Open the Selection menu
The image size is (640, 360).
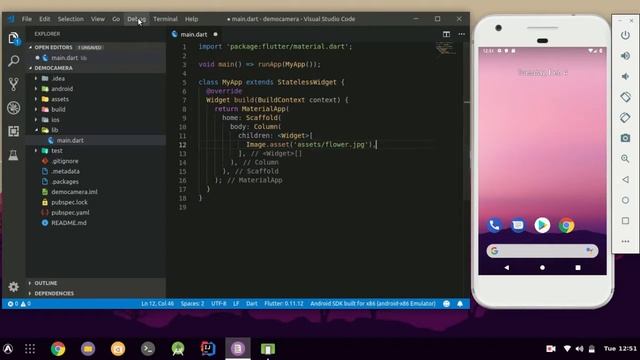71,19
